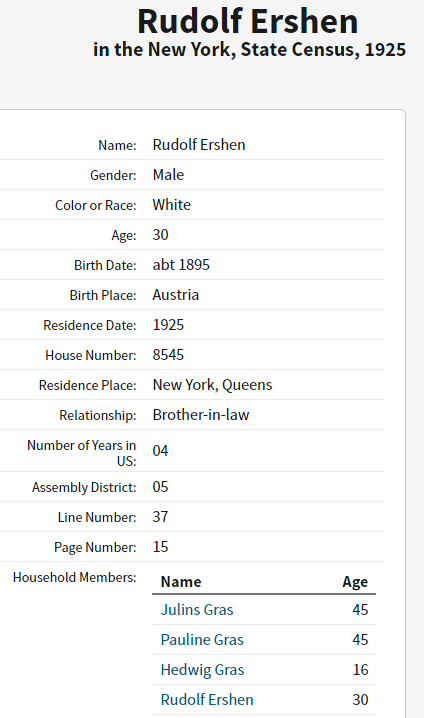
Task: Click the Gender value Male
Action: tap(168, 174)
